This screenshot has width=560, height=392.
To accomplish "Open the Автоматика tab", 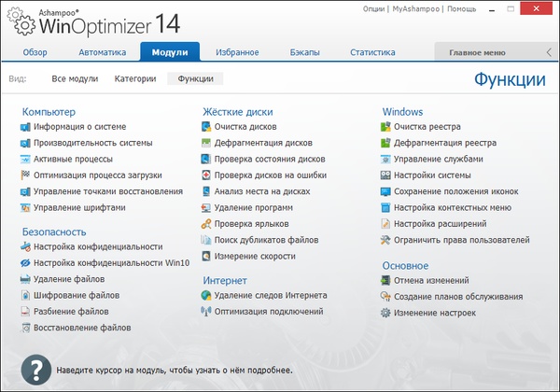I will (103, 52).
